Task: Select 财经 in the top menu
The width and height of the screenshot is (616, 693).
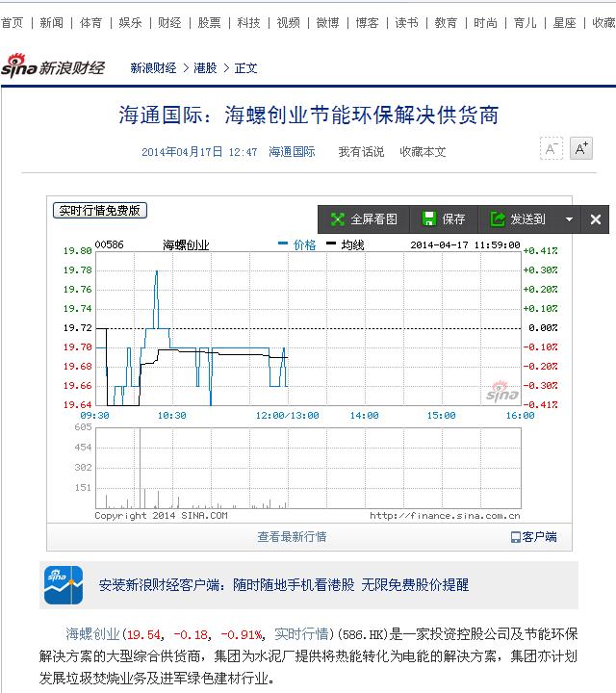Action: 169,22
